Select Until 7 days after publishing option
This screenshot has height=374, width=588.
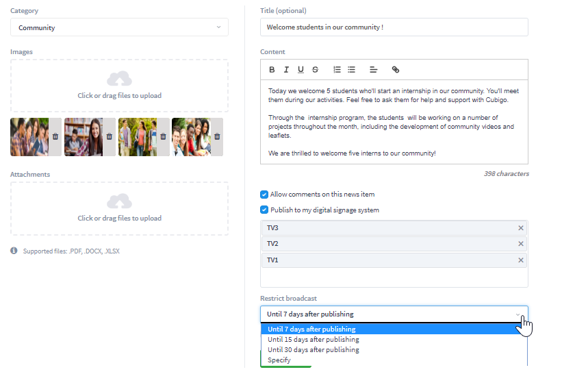pyautogui.click(x=394, y=329)
